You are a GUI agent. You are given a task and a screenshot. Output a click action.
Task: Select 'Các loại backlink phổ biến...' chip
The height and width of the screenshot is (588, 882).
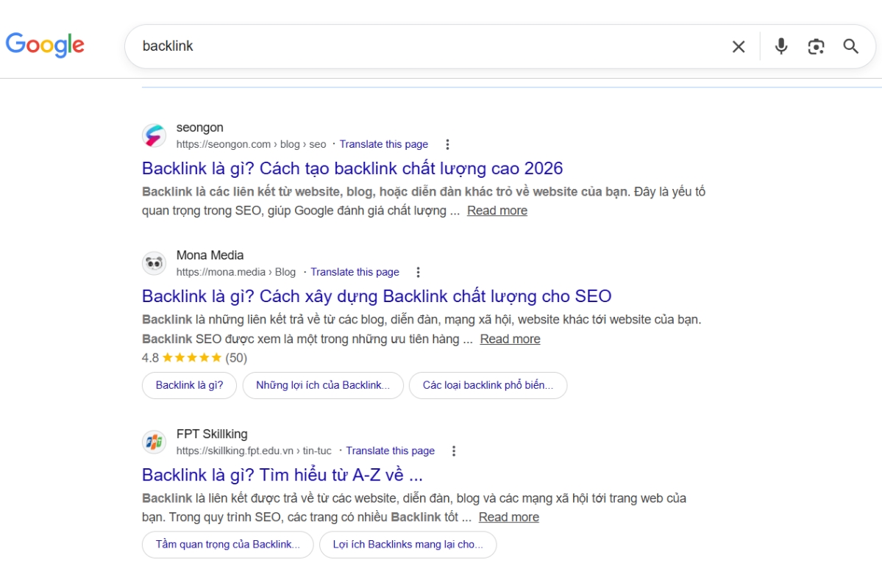point(488,386)
